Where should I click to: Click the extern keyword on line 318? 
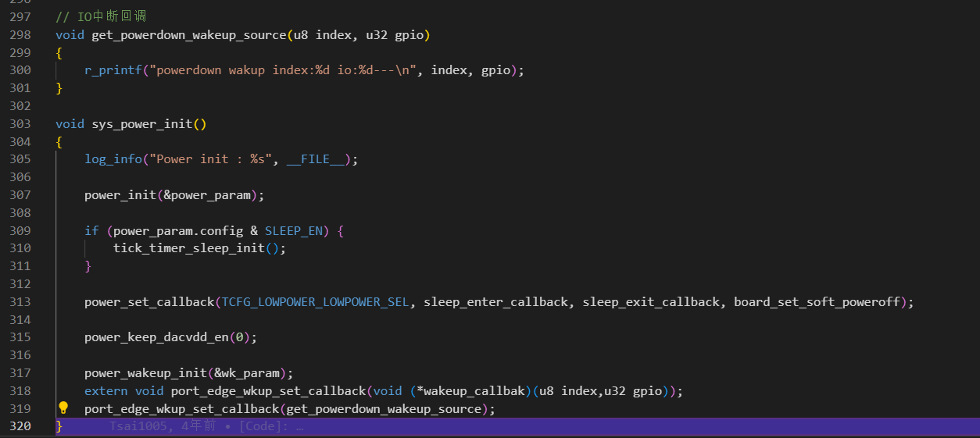[106, 390]
